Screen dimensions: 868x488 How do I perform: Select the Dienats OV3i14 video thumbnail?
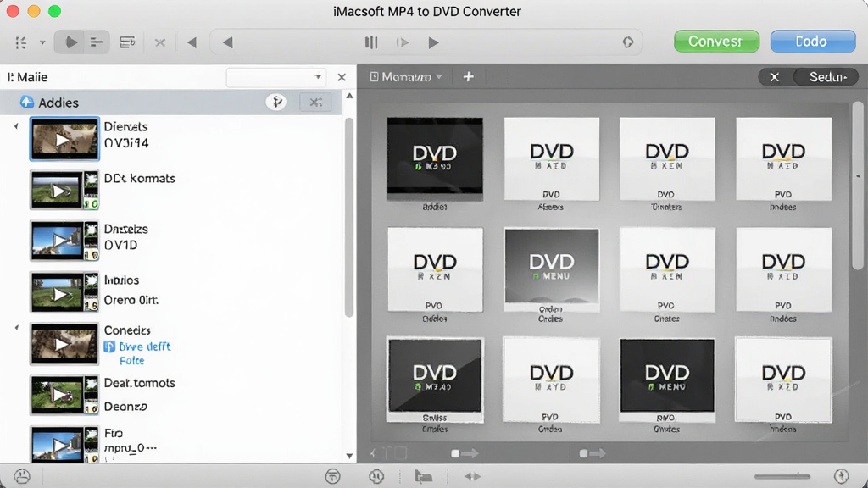coord(64,139)
